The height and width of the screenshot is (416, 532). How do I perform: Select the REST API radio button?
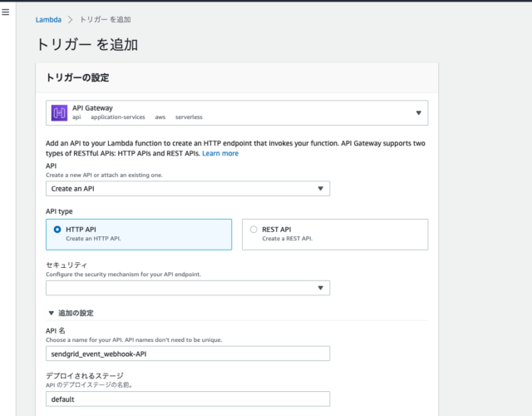(x=254, y=230)
